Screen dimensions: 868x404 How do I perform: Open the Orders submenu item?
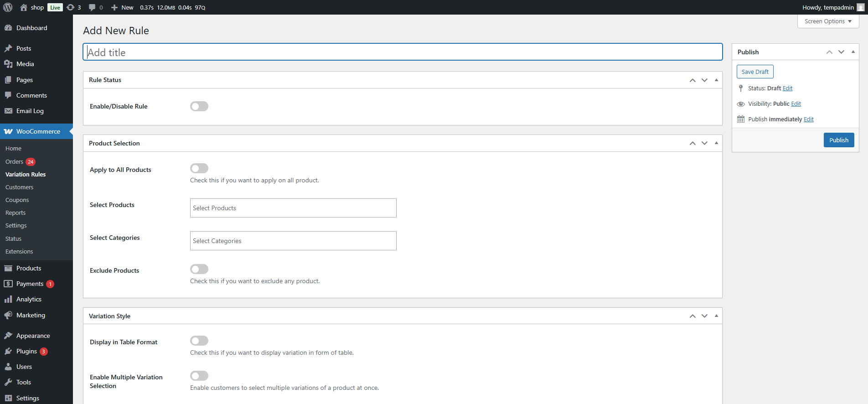(14, 162)
